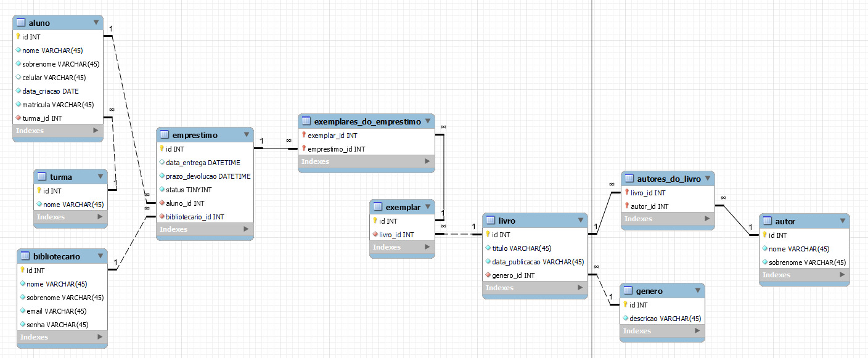The width and height of the screenshot is (868, 358).
Task: Click the exemplares_do_emprestimo table title
Action: tap(367, 122)
